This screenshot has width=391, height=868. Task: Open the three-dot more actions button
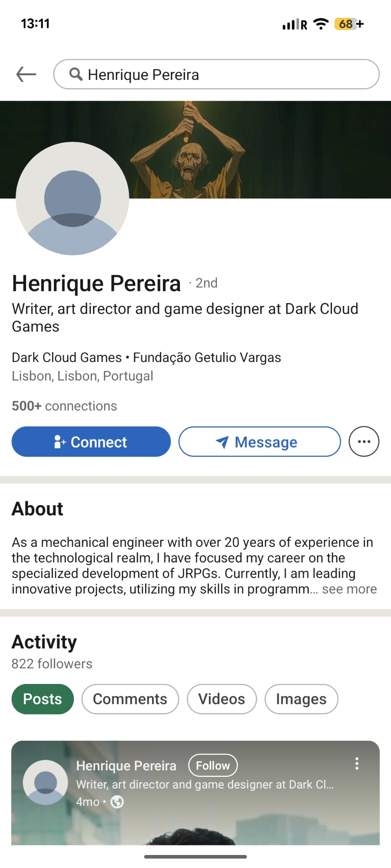(x=364, y=442)
